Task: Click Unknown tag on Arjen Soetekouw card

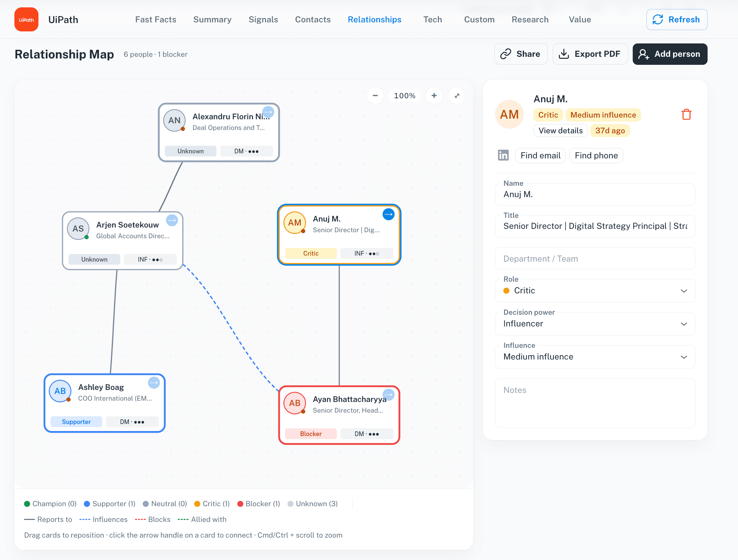Action: click(x=94, y=259)
